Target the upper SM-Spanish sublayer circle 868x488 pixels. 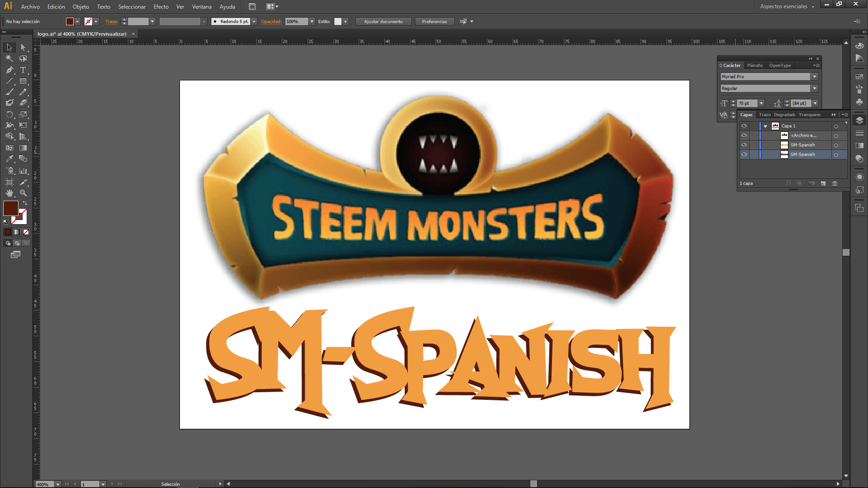point(836,145)
